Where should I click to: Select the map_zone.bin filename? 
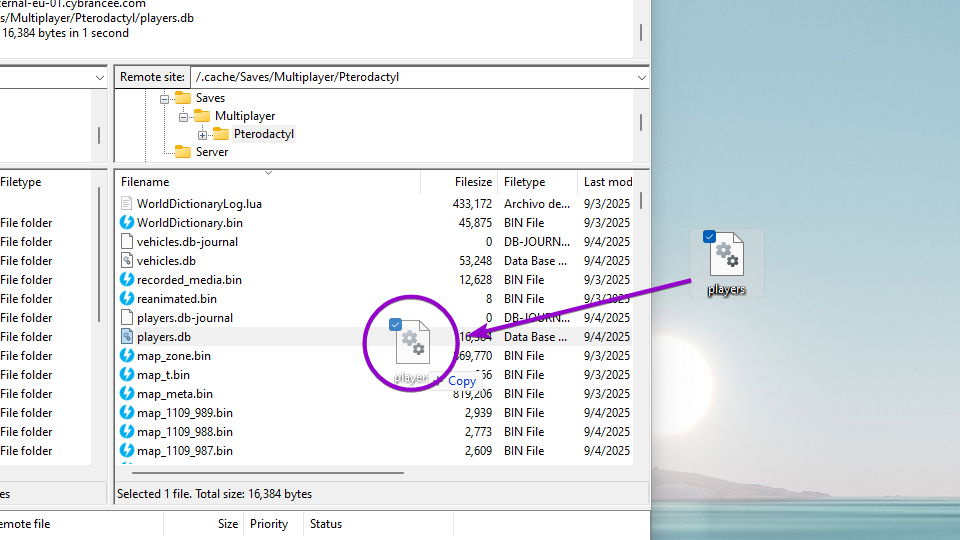pyautogui.click(x=174, y=356)
